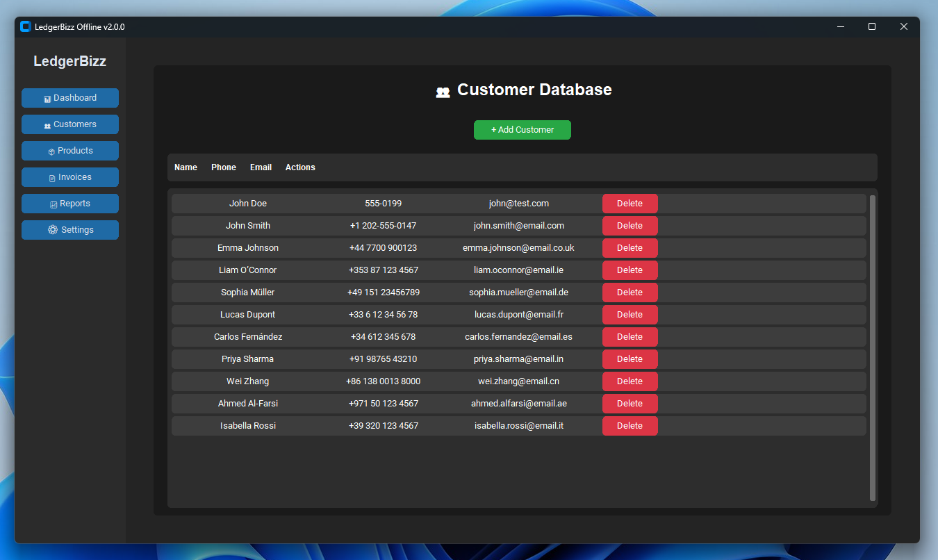This screenshot has height=560, width=938.
Task: Click the cube icon on Products button
Action: (x=51, y=151)
